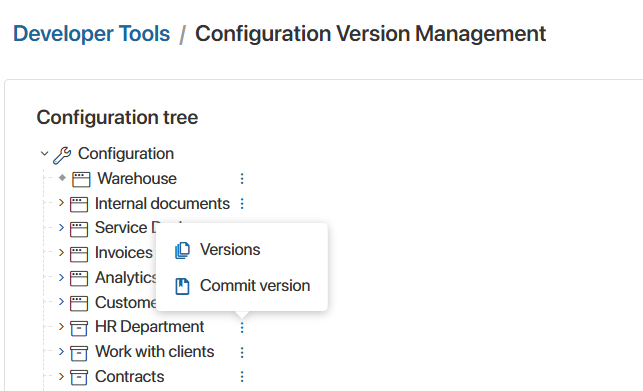Select the Analytics tree item
The width and height of the screenshot is (643, 391).
tap(125, 278)
